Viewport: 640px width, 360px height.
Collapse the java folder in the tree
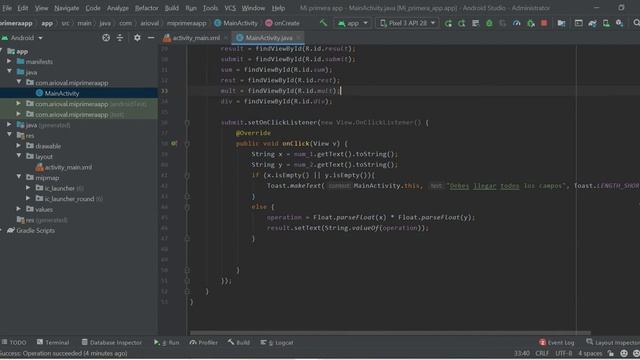point(10,71)
